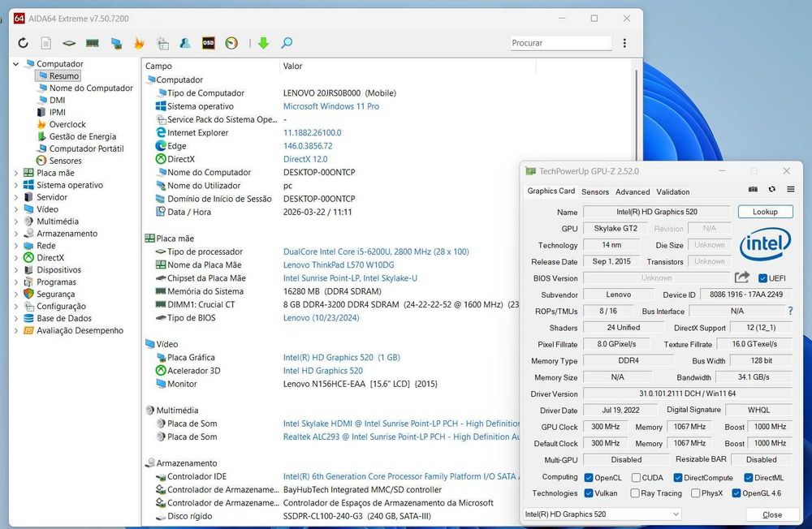Viewport: 812px width, 529px height.
Task: Click the Intel logo in GPU-Z
Action: click(x=765, y=243)
